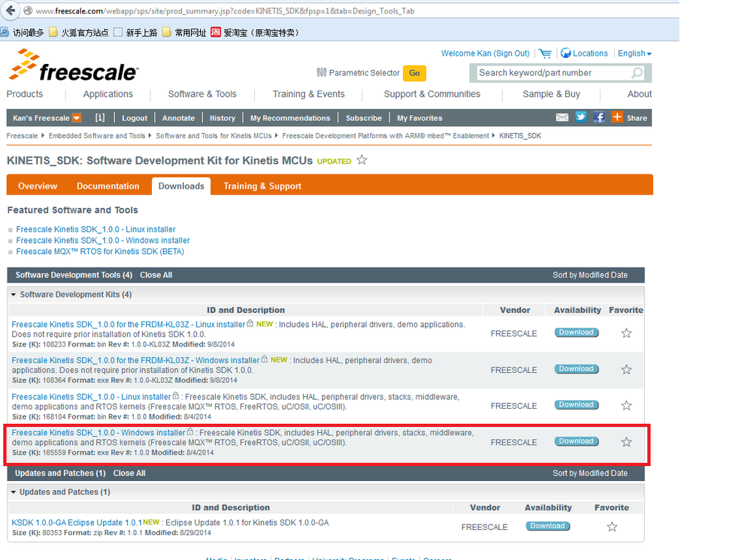
Task: Share page via Facebook icon
Action: [x=598, y=117]
